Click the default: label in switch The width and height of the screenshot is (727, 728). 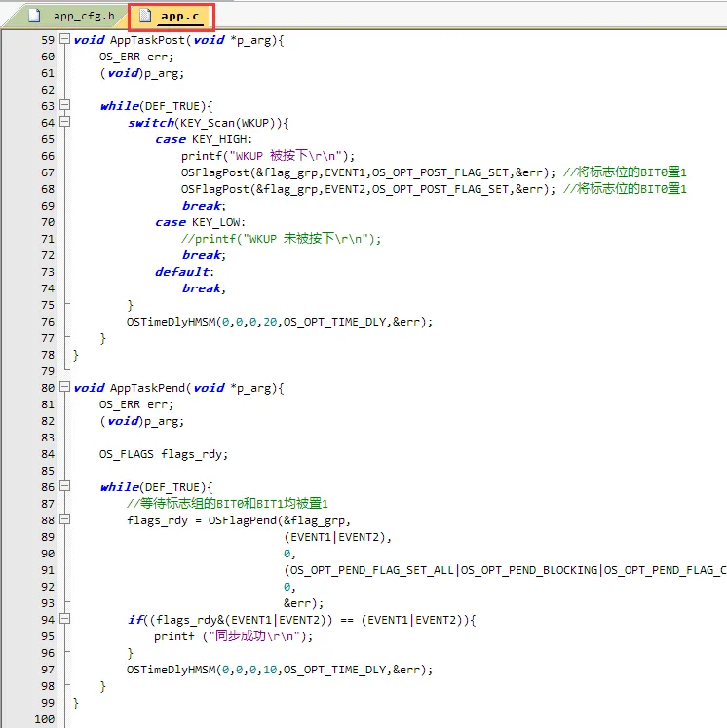click(184, 272)
